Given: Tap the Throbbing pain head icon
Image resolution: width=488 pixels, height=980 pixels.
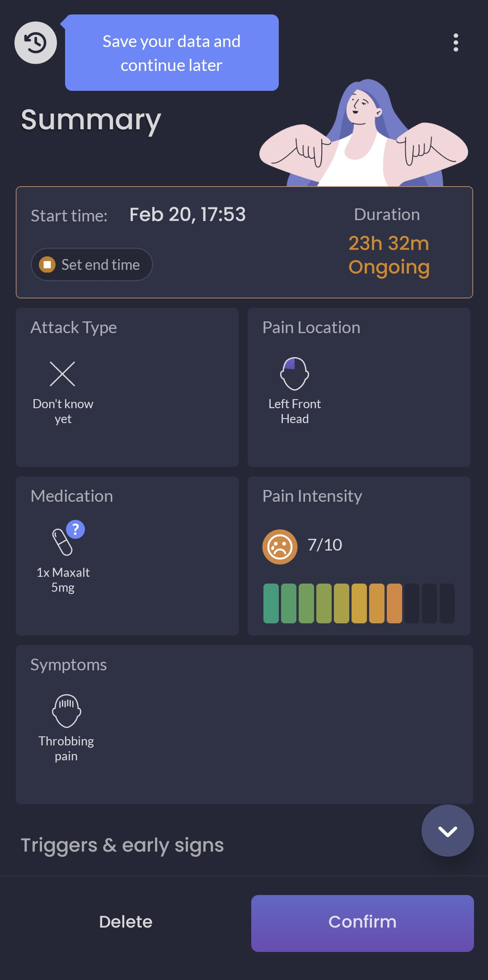Looking at the screenshot, I should pos(66,711).
